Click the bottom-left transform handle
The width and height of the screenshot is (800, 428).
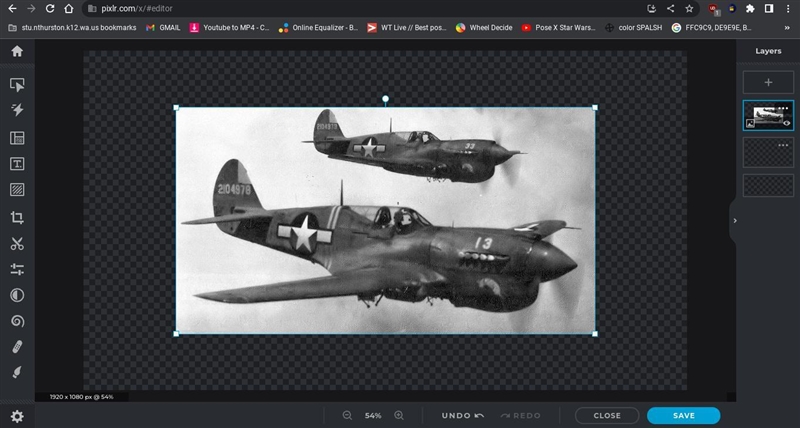click(176, 334)
